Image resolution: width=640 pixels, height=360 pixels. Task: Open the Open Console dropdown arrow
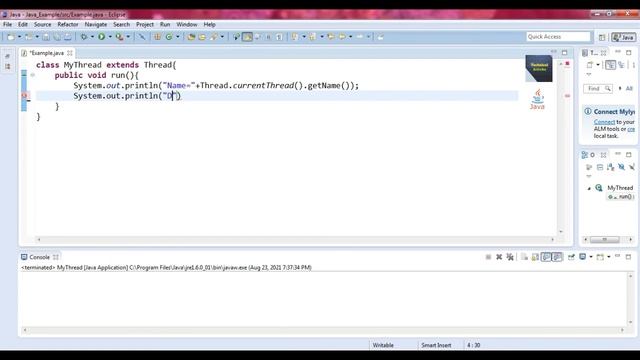coord(609,257)
